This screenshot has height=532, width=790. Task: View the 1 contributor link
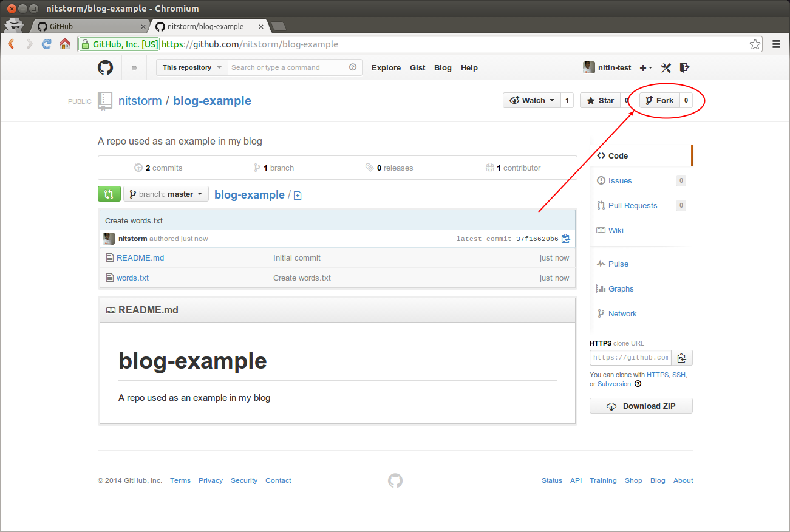pos(513,168)
